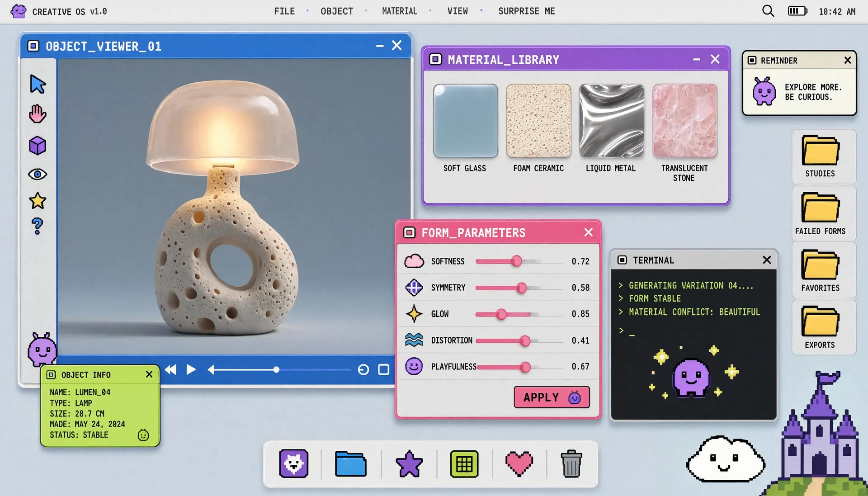Click the Creative OS logo

tap(19, 11)
